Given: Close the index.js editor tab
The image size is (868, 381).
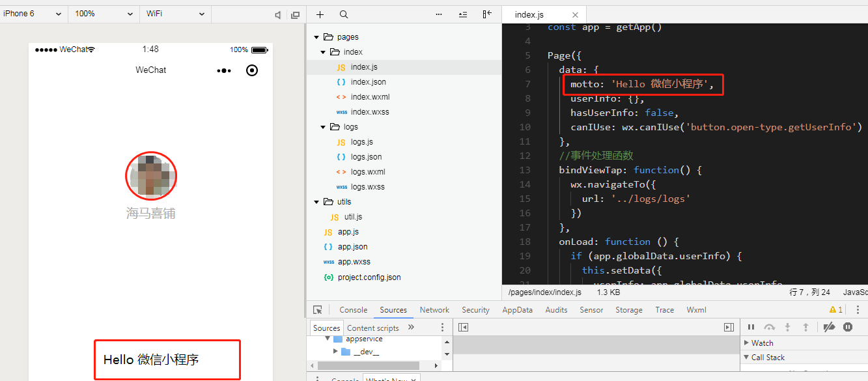Looking at the screenshot, I should 575,14.
